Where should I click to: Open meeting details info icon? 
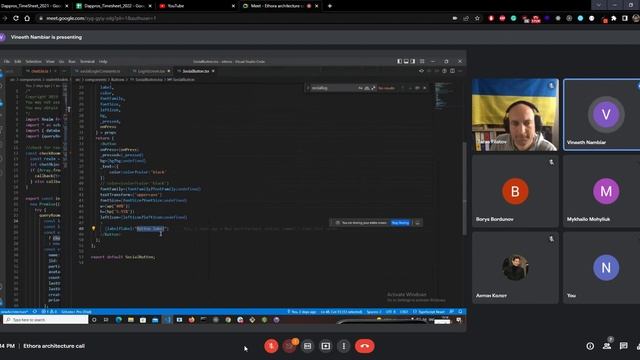pyautogui.click(x=590, y=346)
